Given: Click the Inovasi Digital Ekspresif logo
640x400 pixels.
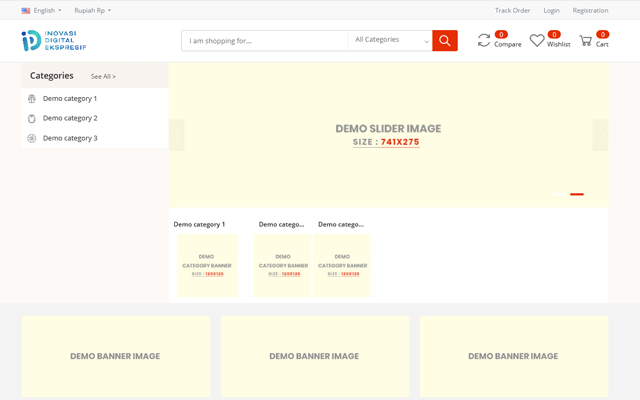Looking at the screenshot, I should (x=54, y=40).
